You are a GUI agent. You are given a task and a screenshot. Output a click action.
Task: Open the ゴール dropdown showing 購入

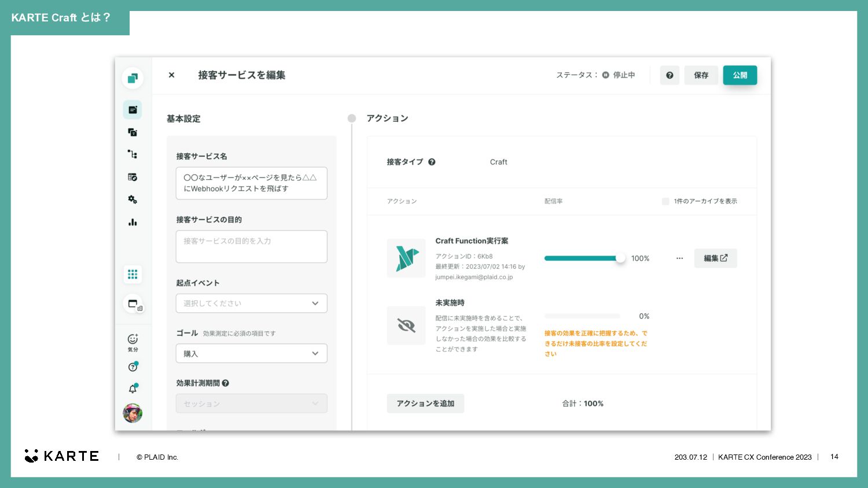pos(252,354)
